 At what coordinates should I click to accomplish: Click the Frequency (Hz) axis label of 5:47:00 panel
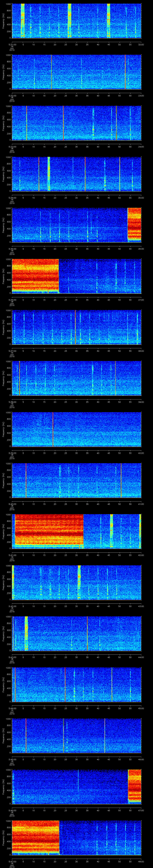(x=4, y=838)
